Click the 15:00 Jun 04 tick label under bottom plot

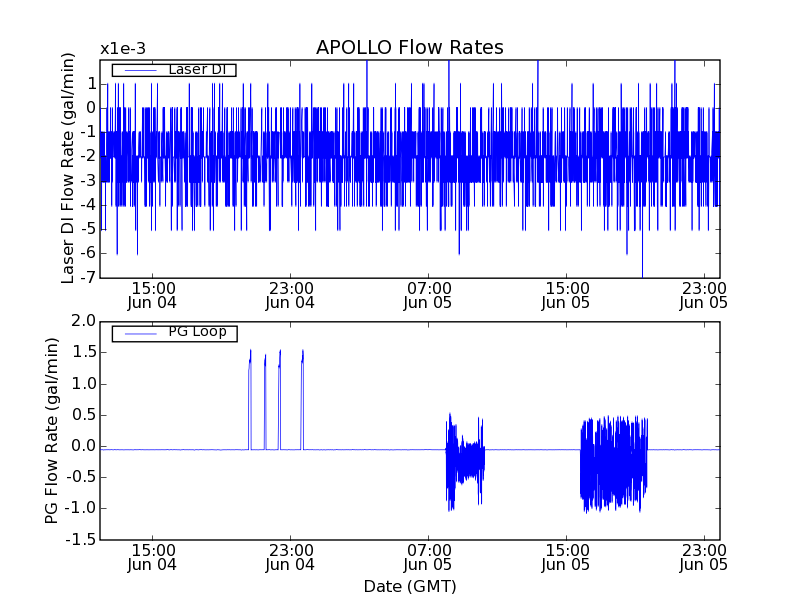(x=152, y=556)
